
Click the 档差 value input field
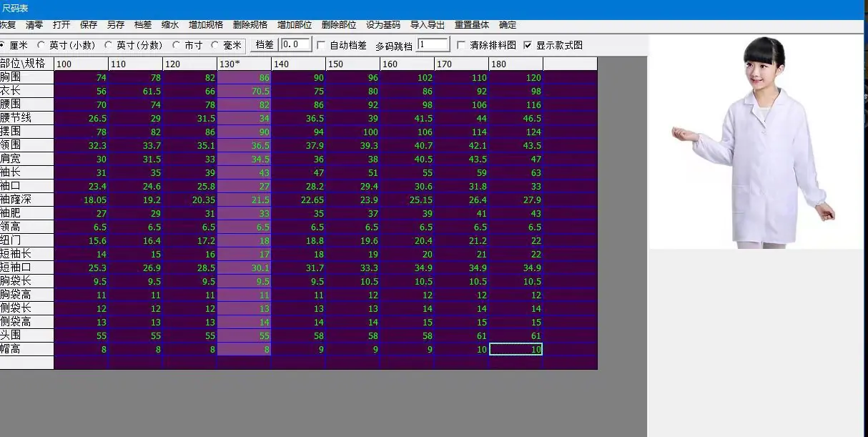tap(295, 44)
